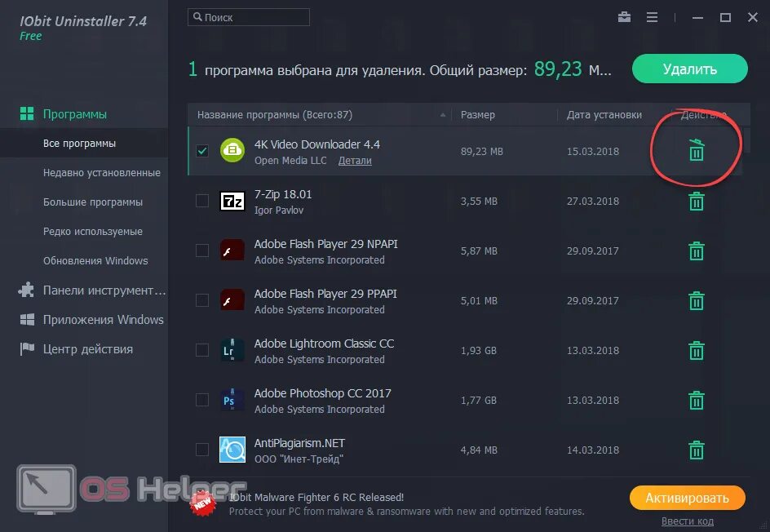The height and width of the screenshot is (532, 770).
Task: Select the Adobe Photoshop CC 2017 title
Action: 323,393
